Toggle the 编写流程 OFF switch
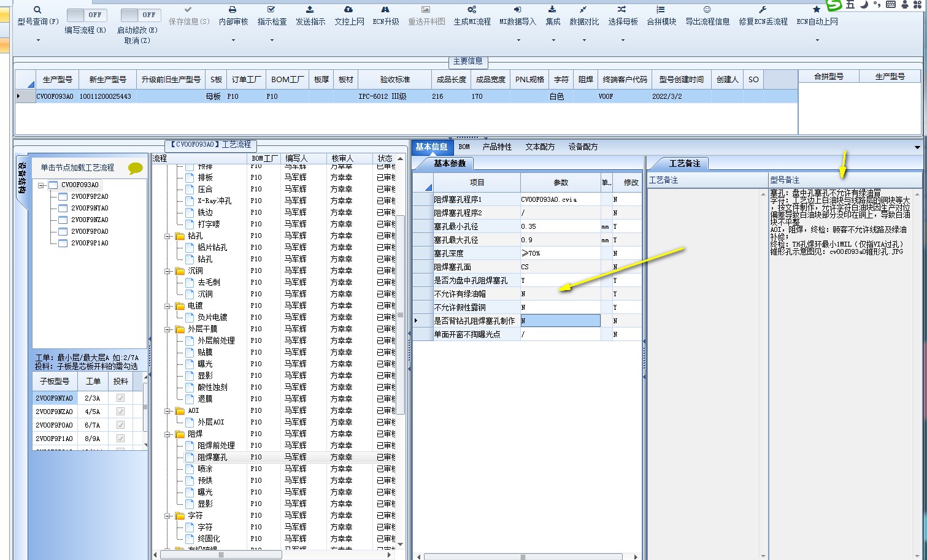Viewport: 927px width, 560px height. [86, 15]
